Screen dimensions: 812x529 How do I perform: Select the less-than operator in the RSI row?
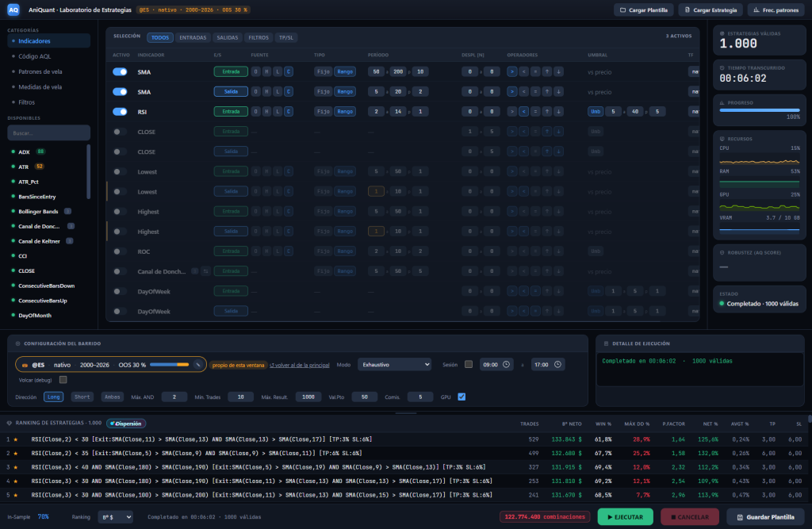[523, 111]
